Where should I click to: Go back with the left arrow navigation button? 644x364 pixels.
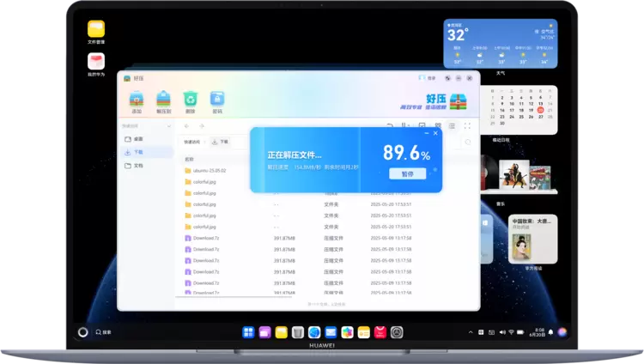point(187,126)
